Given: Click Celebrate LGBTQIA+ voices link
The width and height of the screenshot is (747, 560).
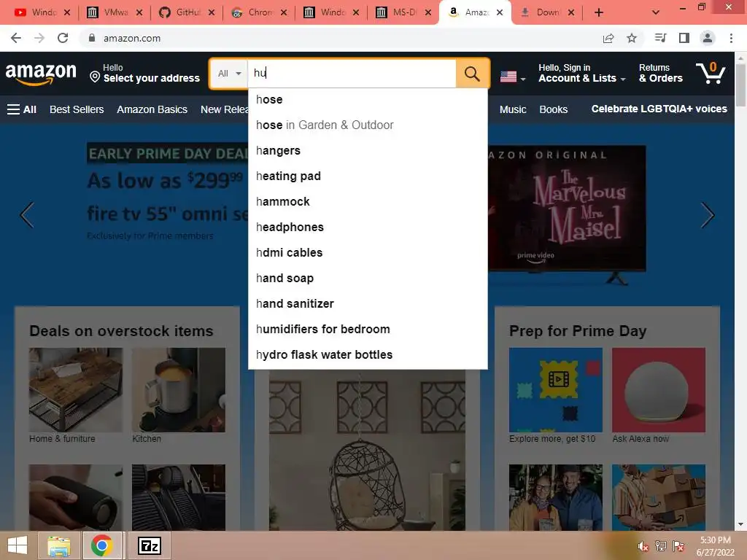Looking at the screenshot, I should point(659,109).
